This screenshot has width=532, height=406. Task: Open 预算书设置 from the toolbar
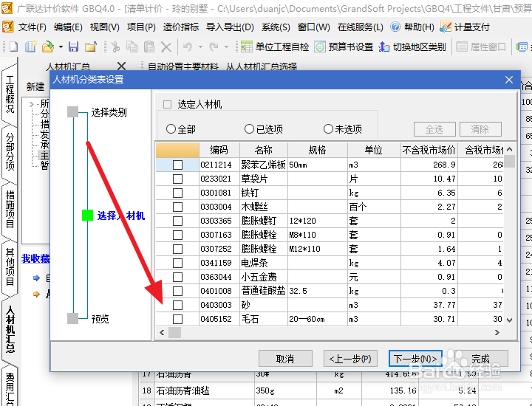[344, 47]
